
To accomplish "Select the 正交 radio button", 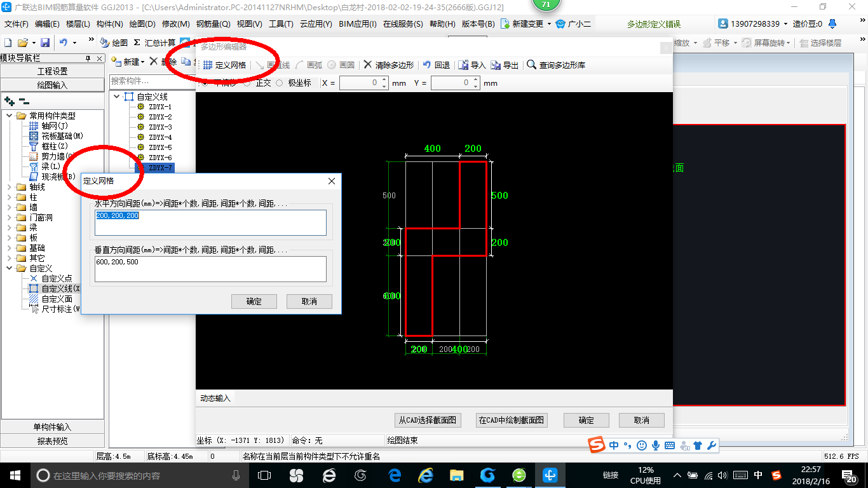I will [247, 83].
